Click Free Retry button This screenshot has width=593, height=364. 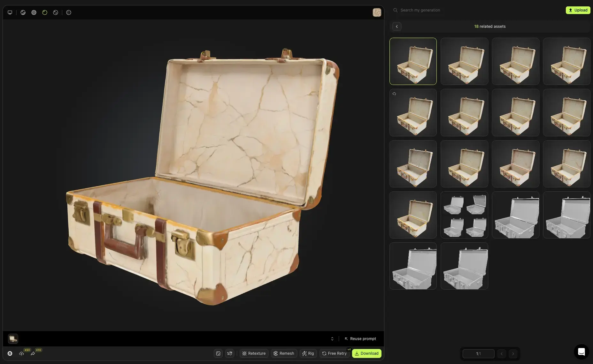point(334,353)
